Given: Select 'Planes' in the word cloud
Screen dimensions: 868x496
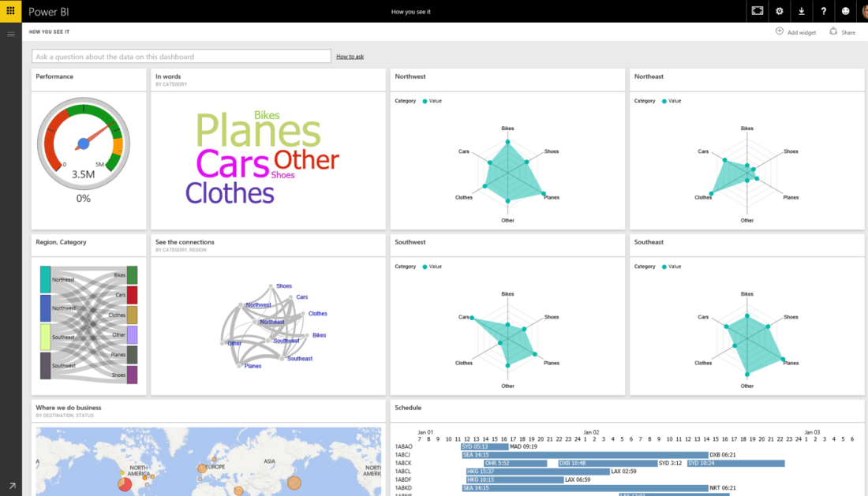Looking at the screenshot, I should tap(258, 132).
